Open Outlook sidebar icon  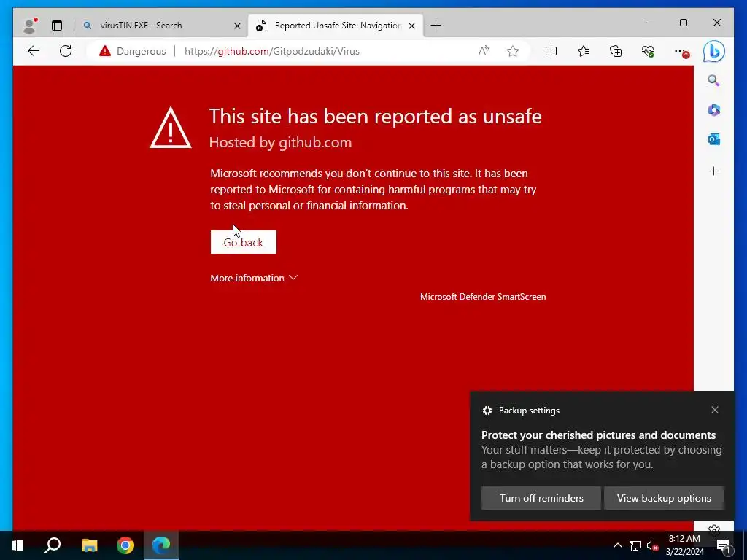click(x=713, y=139)
